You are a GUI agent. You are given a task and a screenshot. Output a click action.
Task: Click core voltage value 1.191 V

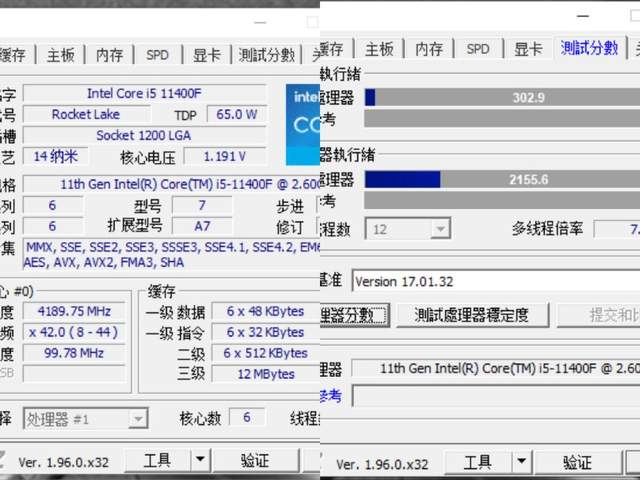(224, 156)
